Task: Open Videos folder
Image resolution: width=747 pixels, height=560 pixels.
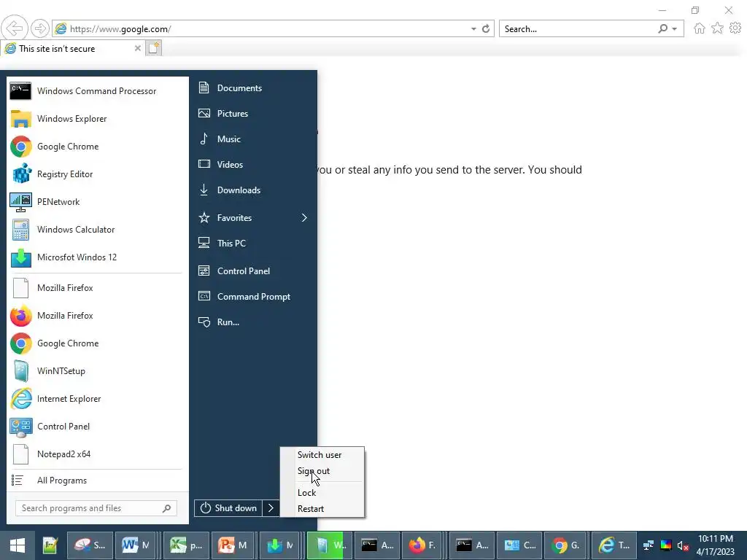Action: tap(253, 164)
